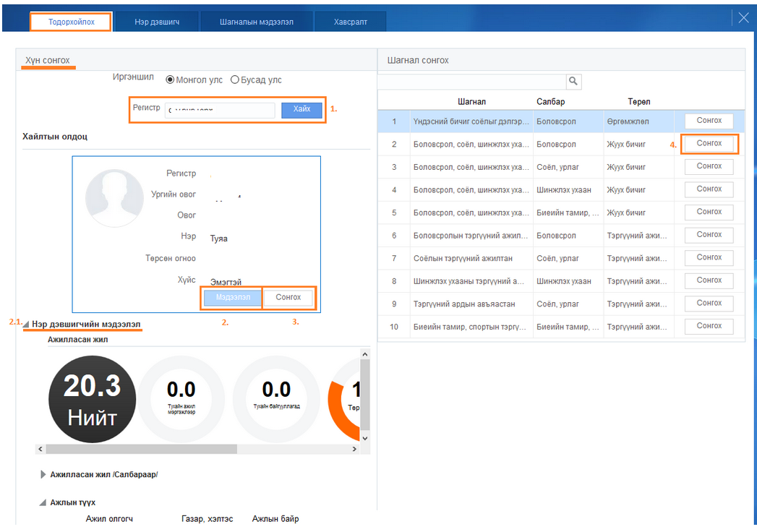
Task: Click the down arrow of the chart scrollbar
Action: pos(365,438)
